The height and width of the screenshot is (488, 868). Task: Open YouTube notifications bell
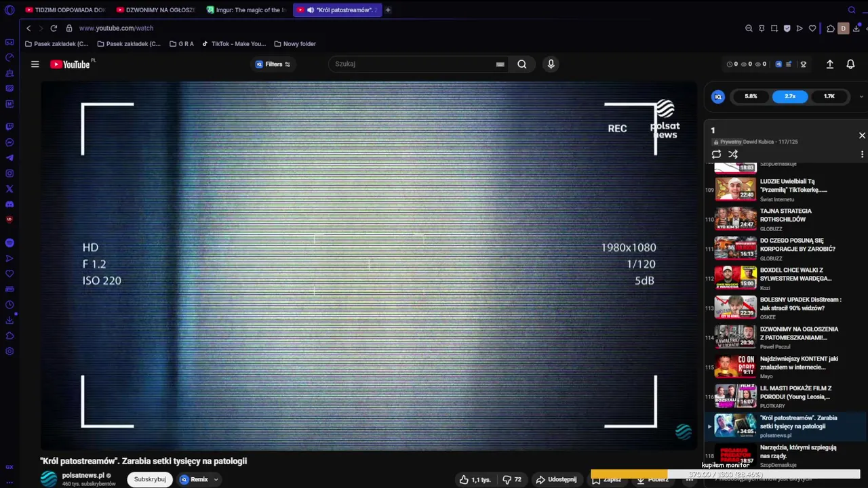(850, 64)
